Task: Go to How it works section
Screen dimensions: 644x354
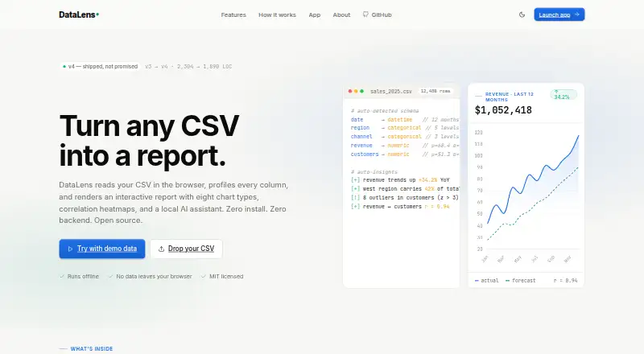Action: pyautogui.click(x=277, y=14)
